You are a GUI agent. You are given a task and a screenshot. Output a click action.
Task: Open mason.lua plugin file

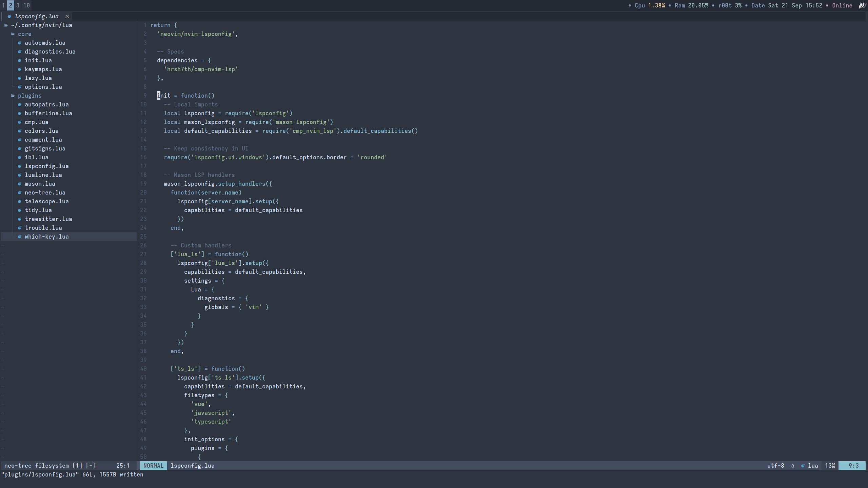[40, 184]
